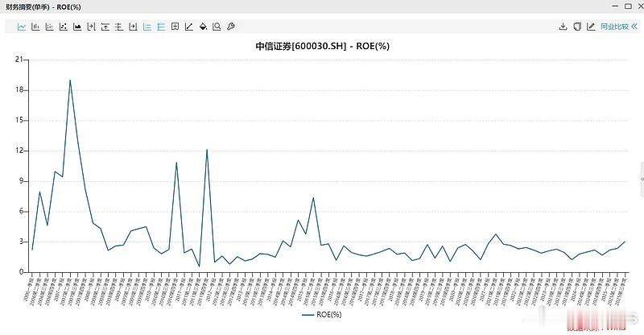
Task: Click the y-axis label 12
Action: pos(19,151)
